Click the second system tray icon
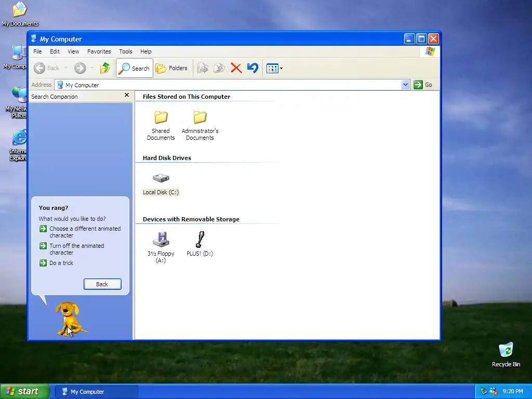The image size is (532, 399). (x=494, y=391)
